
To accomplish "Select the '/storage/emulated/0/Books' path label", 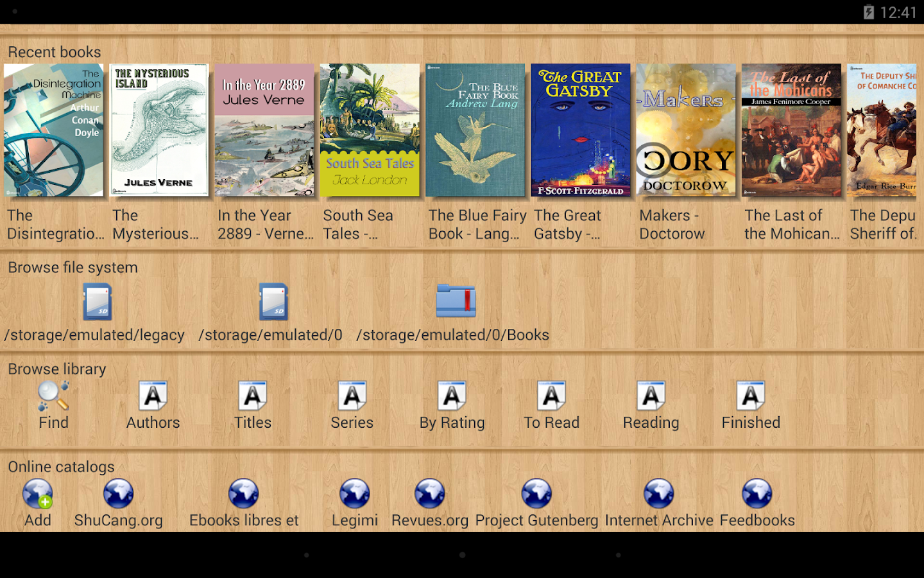I will [453, 335].
